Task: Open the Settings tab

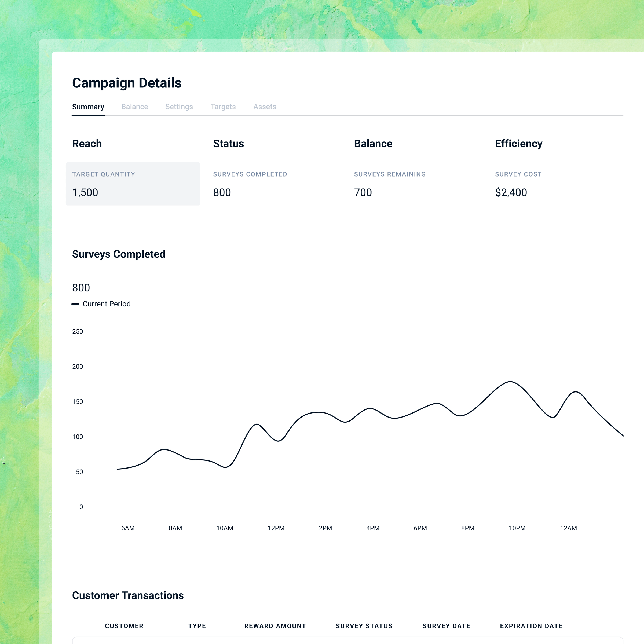Action: (179, 107)
